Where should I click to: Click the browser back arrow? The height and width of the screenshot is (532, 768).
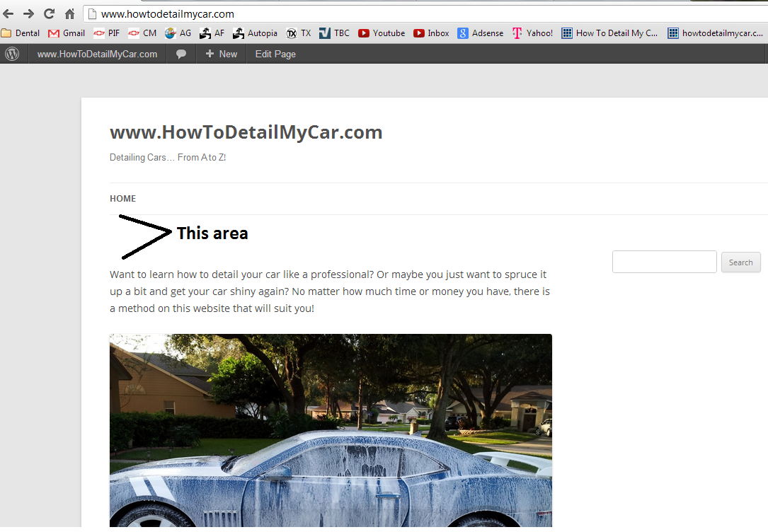[x=8, y=13]
